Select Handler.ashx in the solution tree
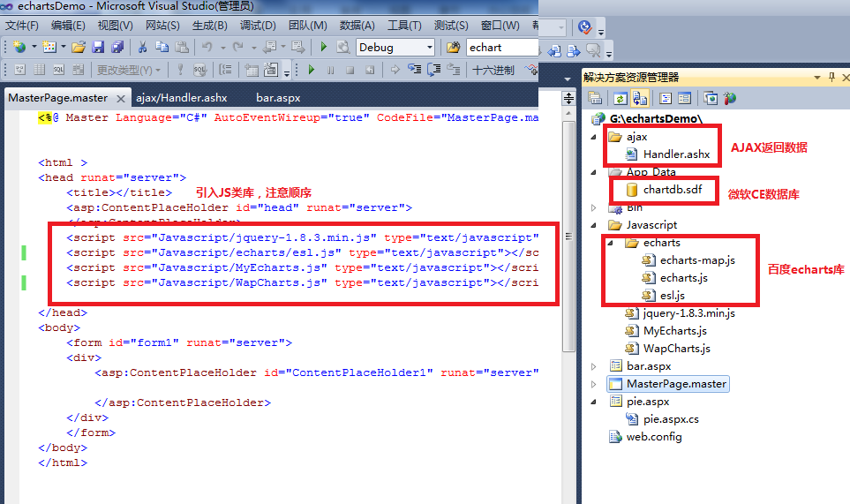850x504 pixels. (x=676, y=154)
